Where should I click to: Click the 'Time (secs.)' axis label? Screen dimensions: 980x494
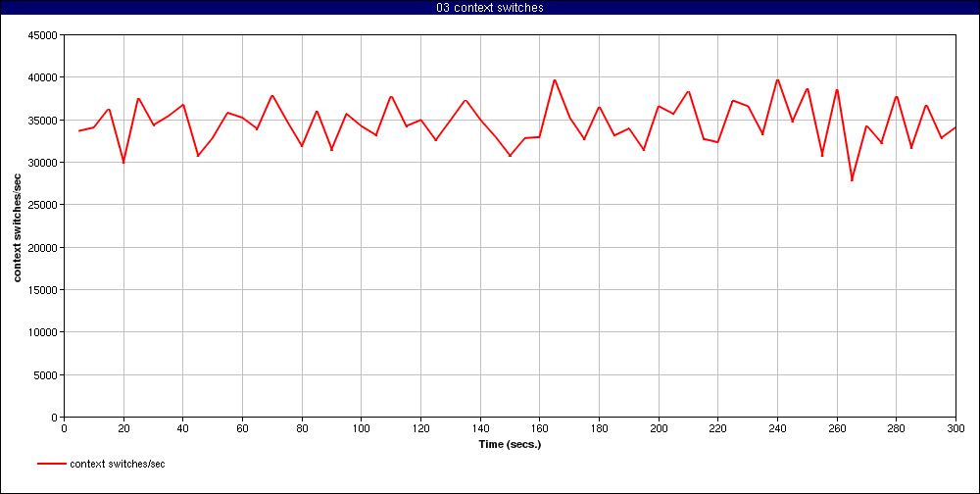click(510, 445)
